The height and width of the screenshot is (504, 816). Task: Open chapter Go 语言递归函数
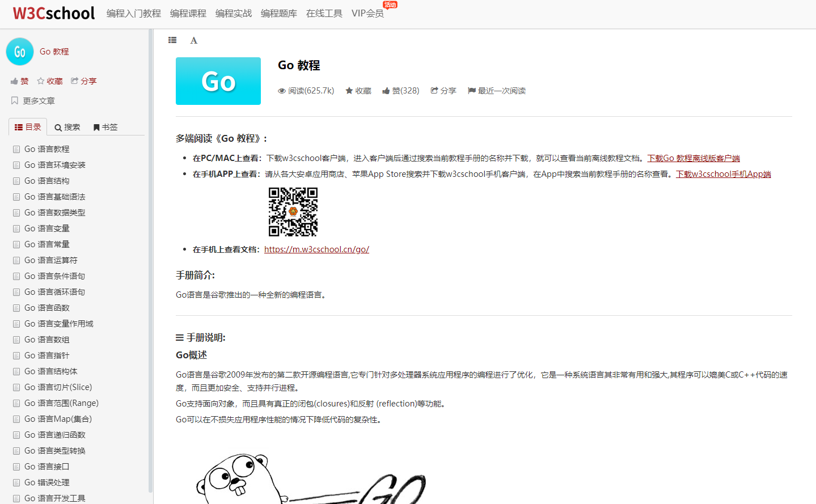(x=55, y=435)
